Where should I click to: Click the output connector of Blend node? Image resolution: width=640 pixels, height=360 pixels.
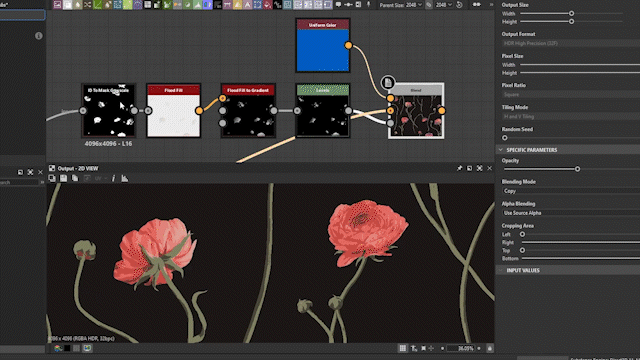tap(442, 111)
